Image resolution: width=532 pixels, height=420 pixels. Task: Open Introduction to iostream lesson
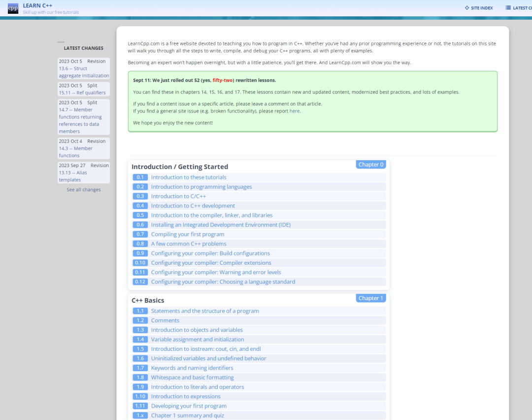206,349
